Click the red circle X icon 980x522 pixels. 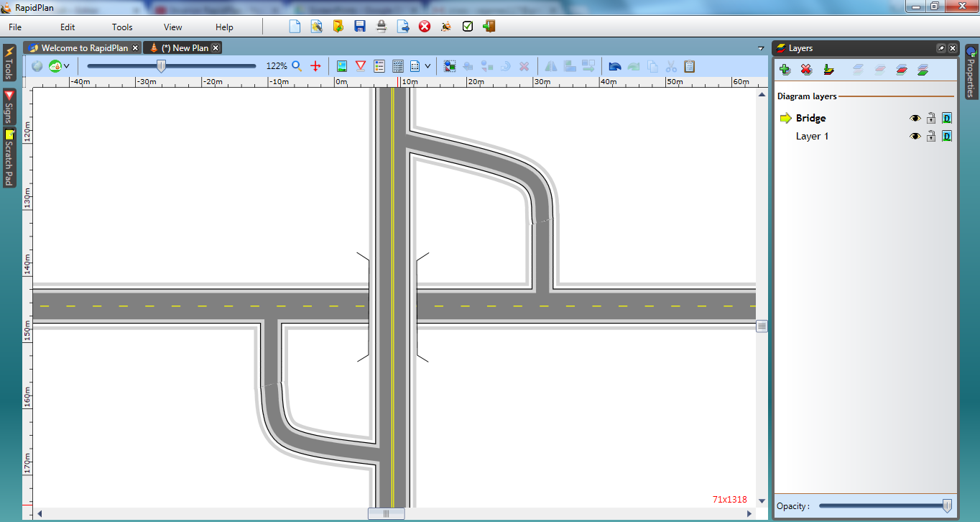425,27
